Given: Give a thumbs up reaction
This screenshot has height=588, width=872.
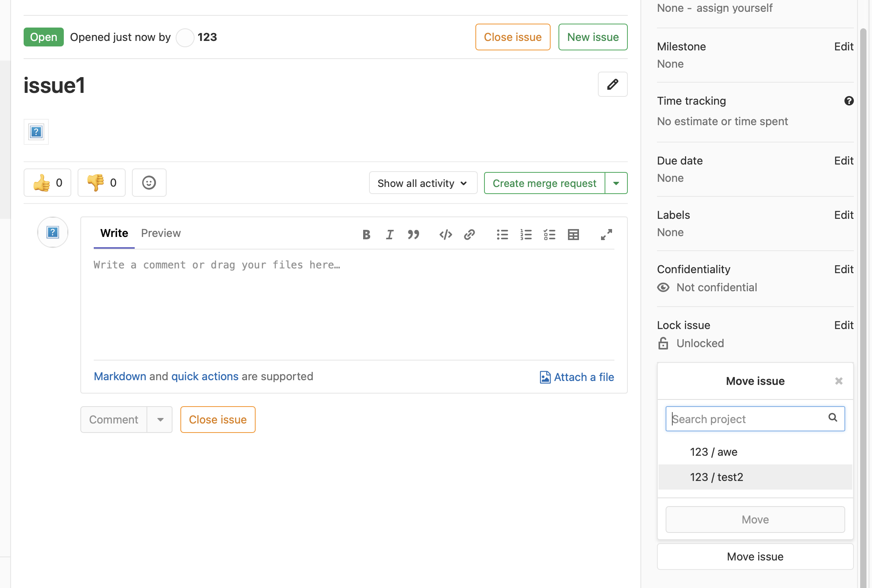Looking at the screenshot, I should 47,183.
